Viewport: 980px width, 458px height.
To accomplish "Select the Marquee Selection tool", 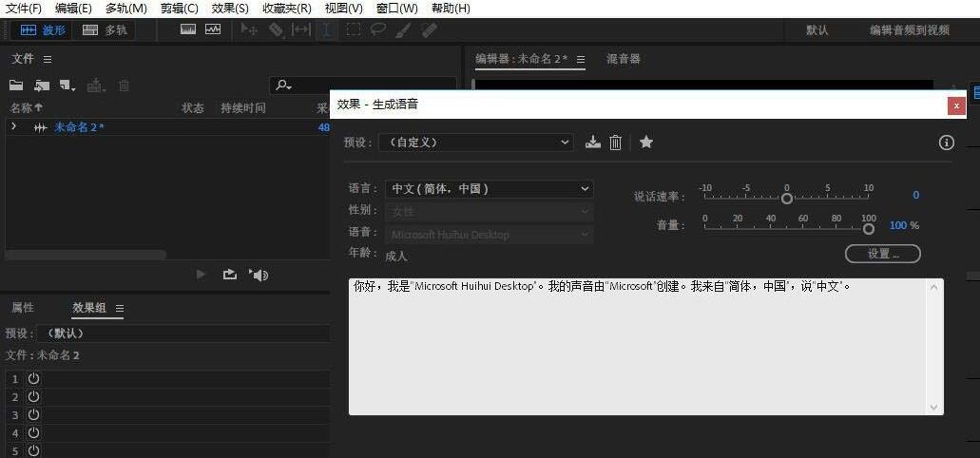I will coord(354,29).
